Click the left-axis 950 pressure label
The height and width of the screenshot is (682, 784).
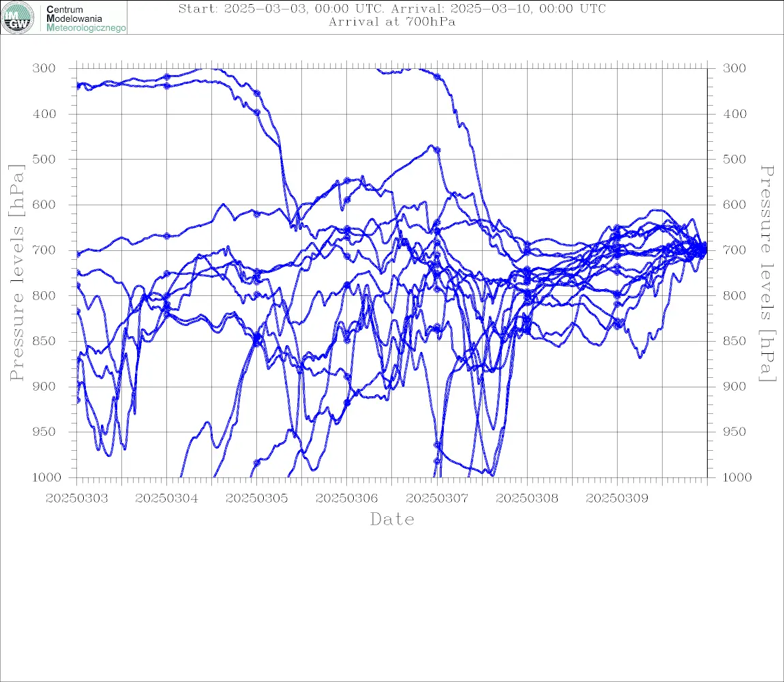(x=44, y=431)
